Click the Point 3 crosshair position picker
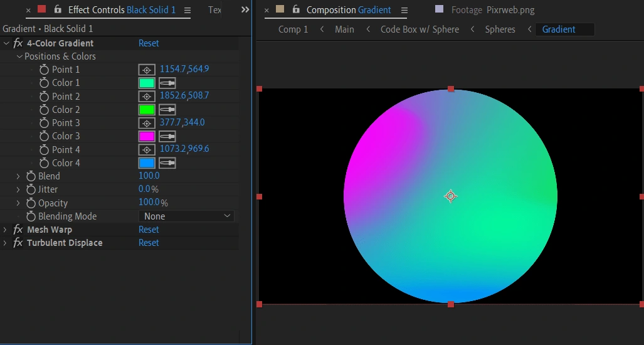The image size is (644, 345). point(146,123)
